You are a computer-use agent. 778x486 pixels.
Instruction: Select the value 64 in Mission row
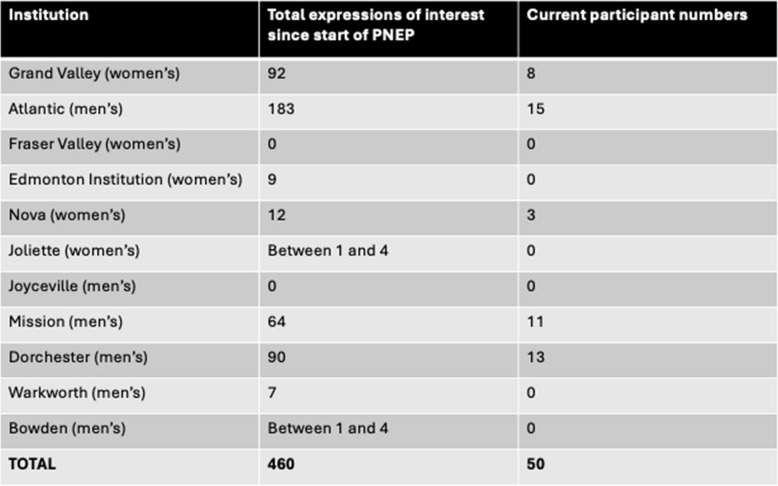[277, 322]
